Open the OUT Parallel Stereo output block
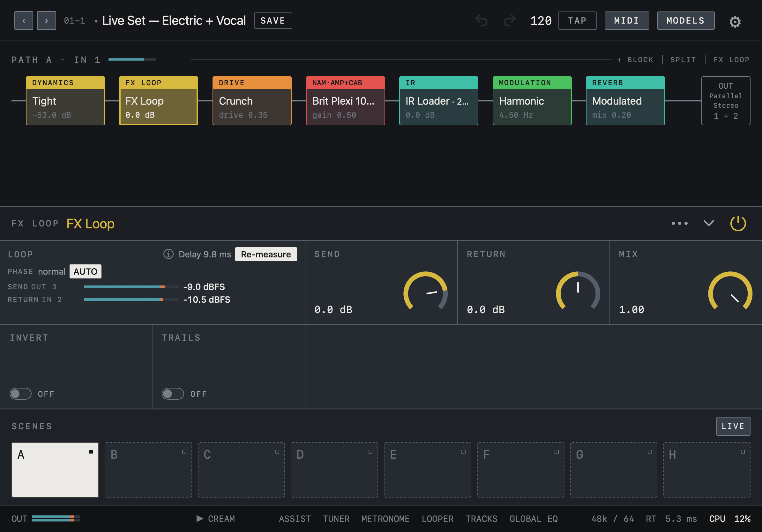 click(x=726, y=101)
